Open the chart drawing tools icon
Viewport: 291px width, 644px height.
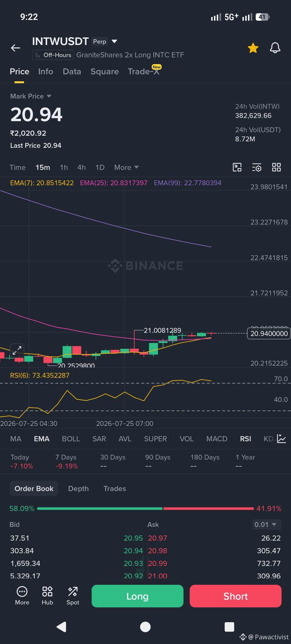tap(237, 167)
